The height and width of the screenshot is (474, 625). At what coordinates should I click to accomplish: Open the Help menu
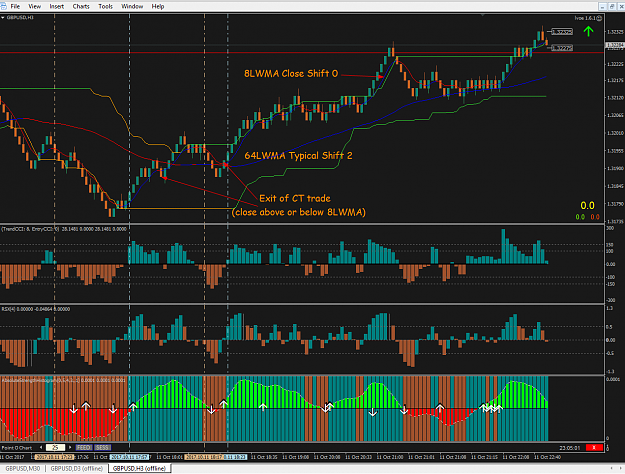click(x=158, y=6)
